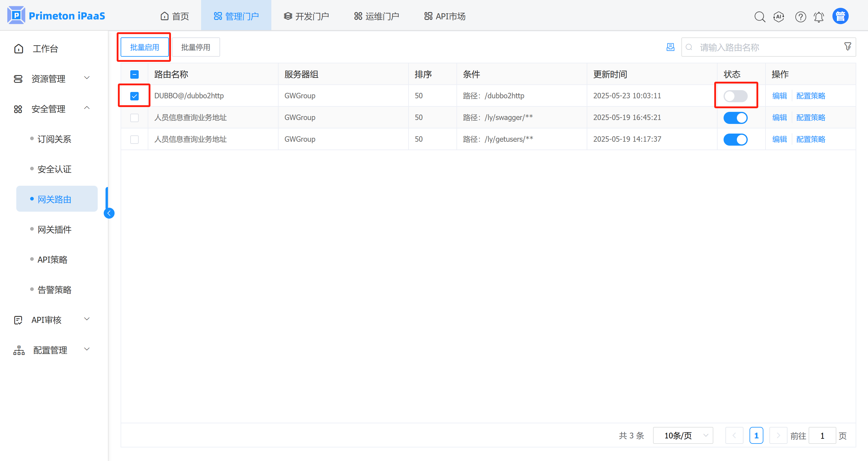868x461 pixels.
Task: Open the notification bell
Action: pyautogui.click(x=819, y=17)
